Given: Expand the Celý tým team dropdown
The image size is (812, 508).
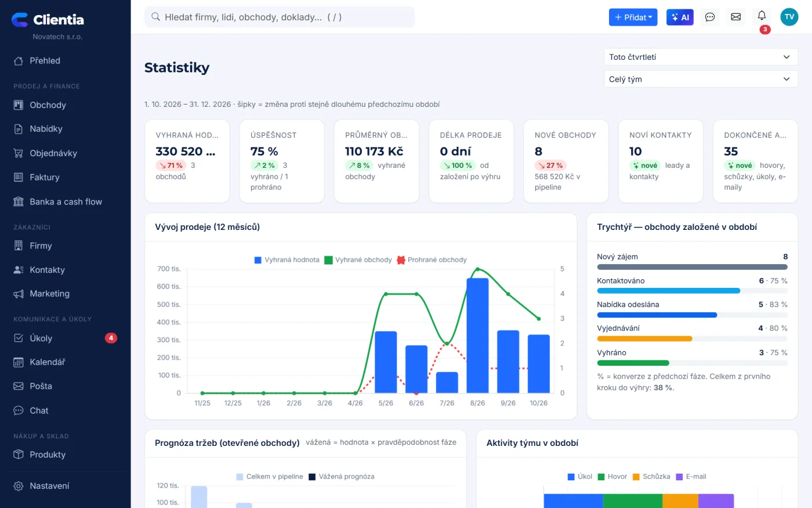Looking at the screenshot, I should 701,79.
